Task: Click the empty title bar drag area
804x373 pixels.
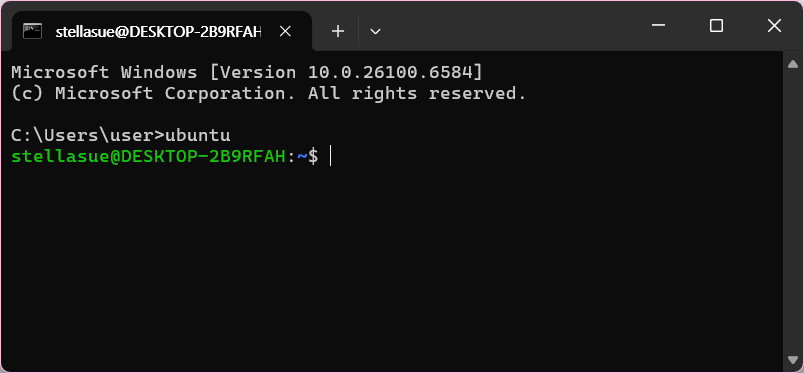Action: click(x=513, y=26)
